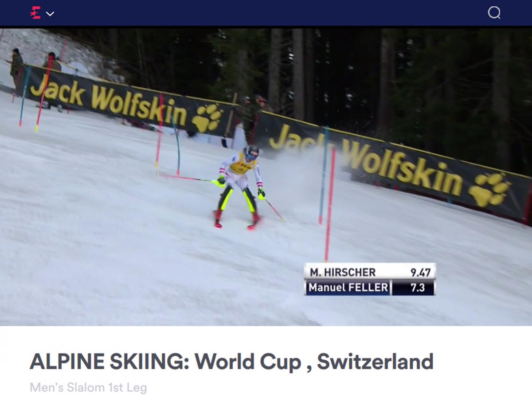532x401 pixels.
Task: Click the paw print logo on left banner
Action: coord(207,118)
